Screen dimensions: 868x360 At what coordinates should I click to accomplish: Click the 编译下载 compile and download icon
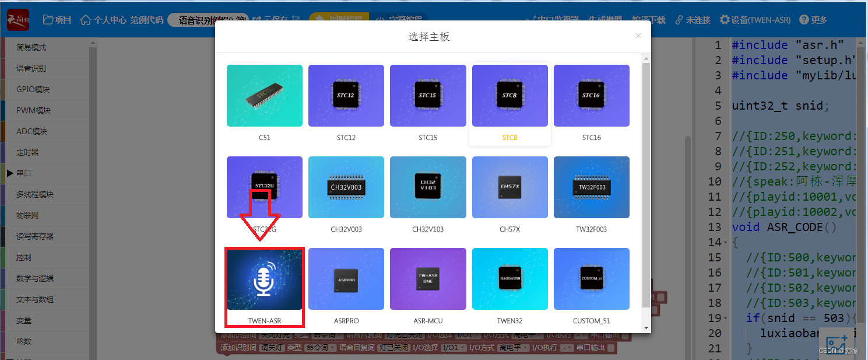pyautogui.click(x=648, y=19)
